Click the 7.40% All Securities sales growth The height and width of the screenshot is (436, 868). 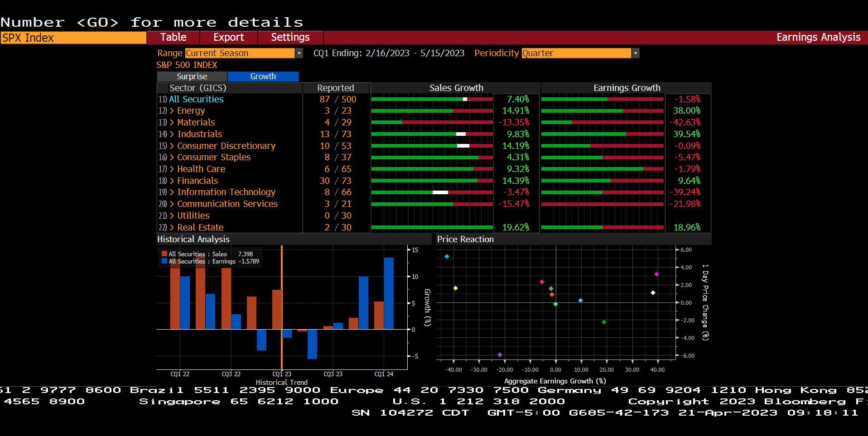(518, 99)
